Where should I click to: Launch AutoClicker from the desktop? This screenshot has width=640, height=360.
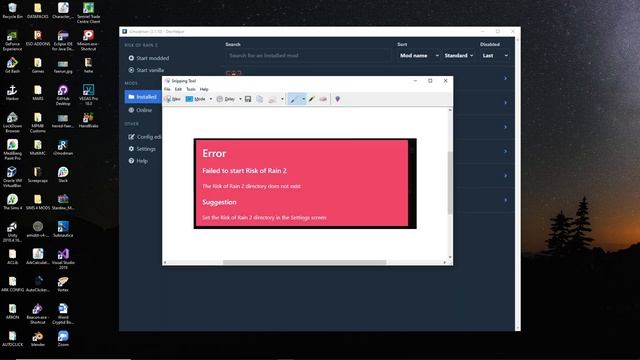pyautogui.click(x=38, y=284)
